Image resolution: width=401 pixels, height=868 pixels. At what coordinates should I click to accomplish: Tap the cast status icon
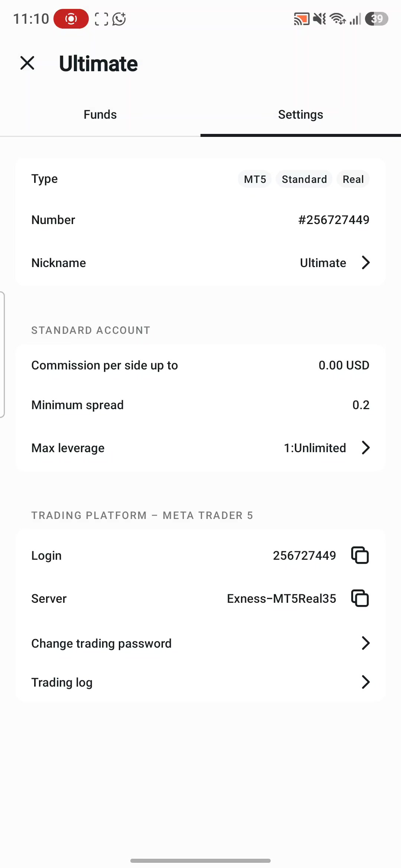[x=301, y=19]
